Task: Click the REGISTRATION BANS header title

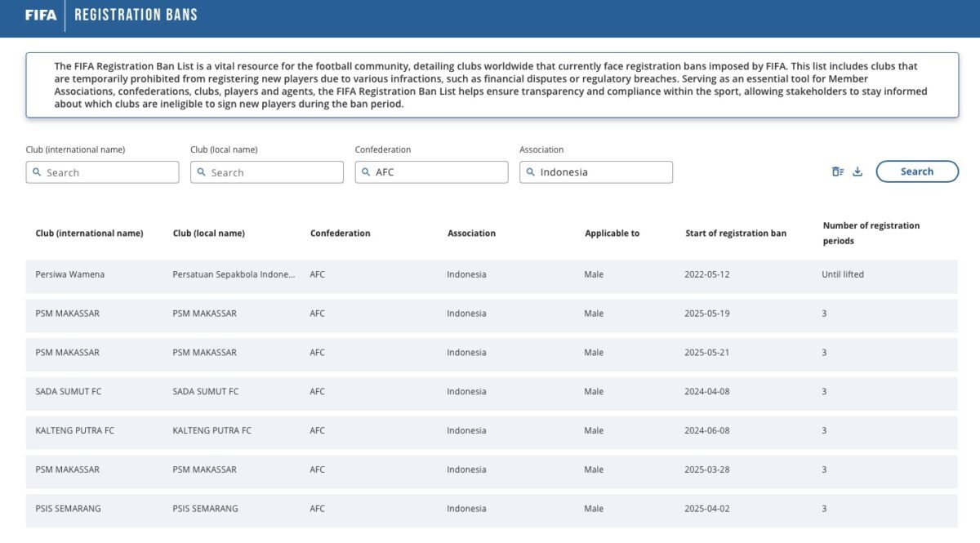Action: click(136, 15)
